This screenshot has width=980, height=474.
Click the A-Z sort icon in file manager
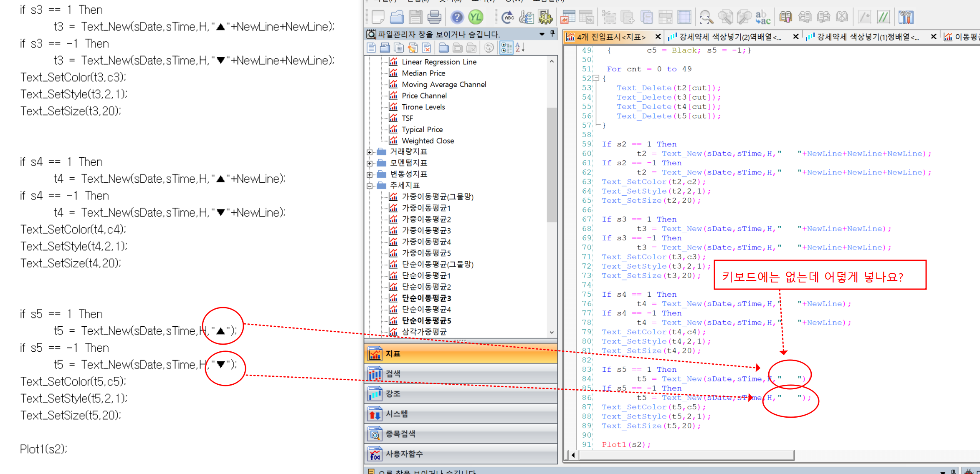coord(520,48)
